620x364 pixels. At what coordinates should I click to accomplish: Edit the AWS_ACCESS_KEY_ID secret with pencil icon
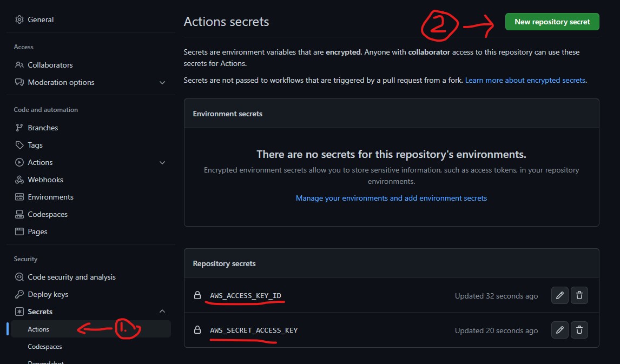559,295
